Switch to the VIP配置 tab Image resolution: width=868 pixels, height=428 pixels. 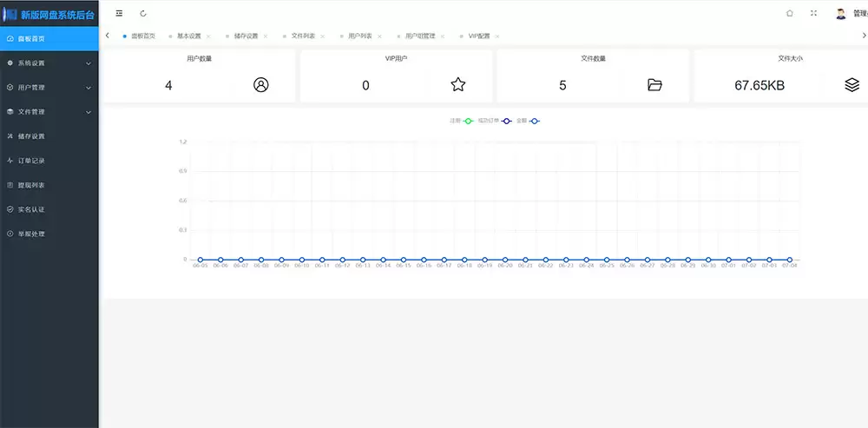(x=479, y=36)
